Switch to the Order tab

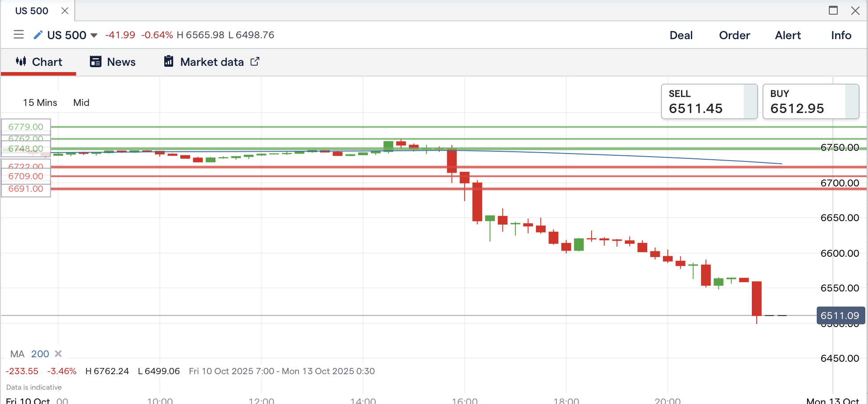coord(734,35)
